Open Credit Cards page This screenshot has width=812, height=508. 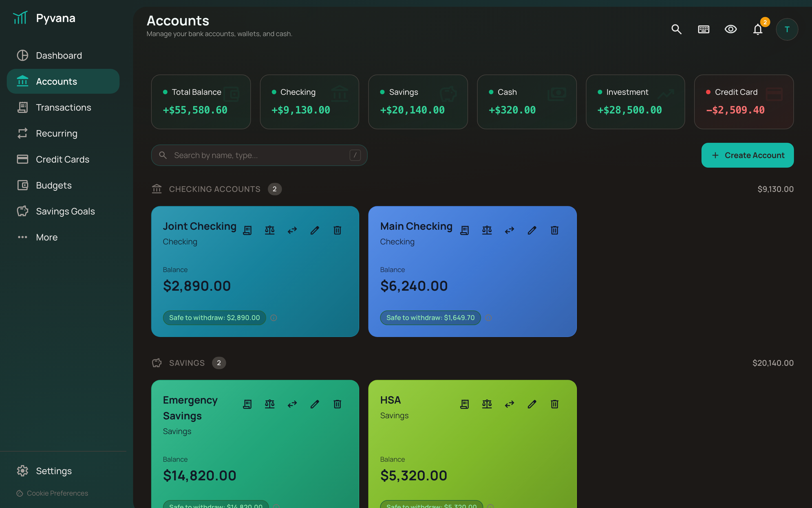[63, 159]
